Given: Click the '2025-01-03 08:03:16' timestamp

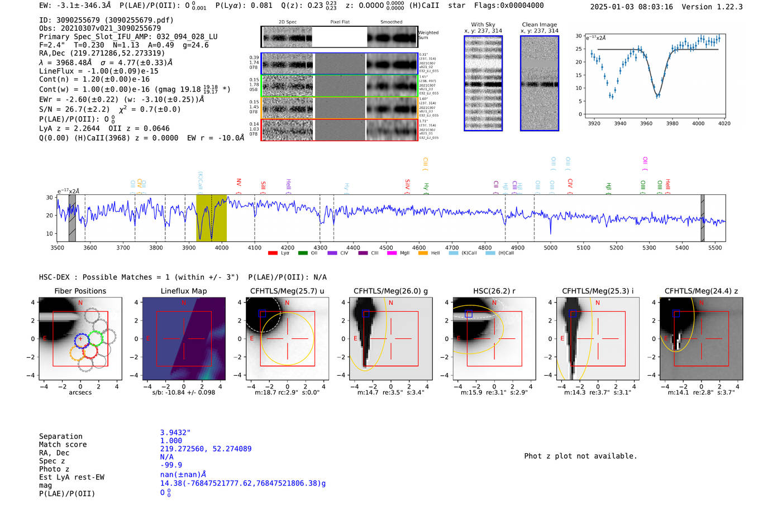Looking at the screenshot, I should (631, 7).
